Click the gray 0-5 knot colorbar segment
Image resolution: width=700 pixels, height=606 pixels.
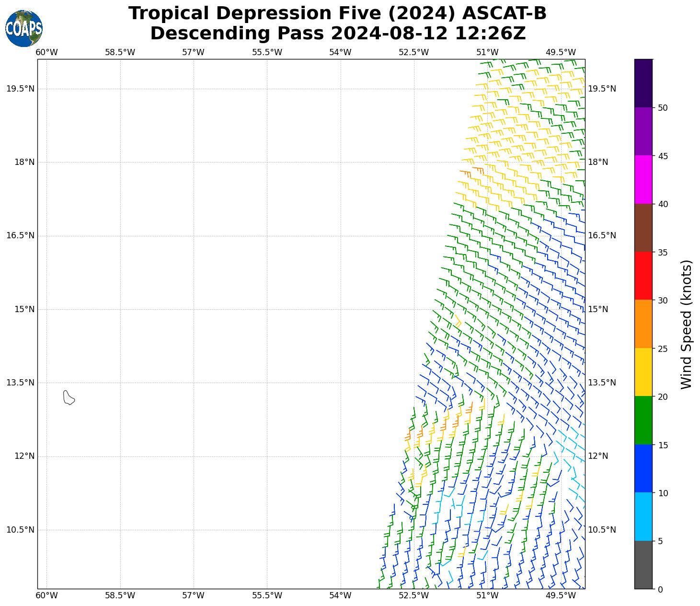643,565
